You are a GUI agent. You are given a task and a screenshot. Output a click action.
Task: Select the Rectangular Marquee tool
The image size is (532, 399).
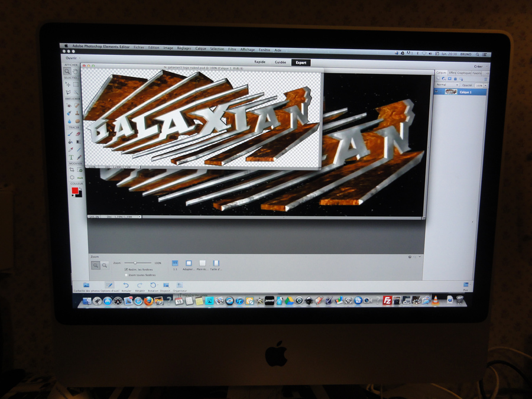click(x=76, y=84)
